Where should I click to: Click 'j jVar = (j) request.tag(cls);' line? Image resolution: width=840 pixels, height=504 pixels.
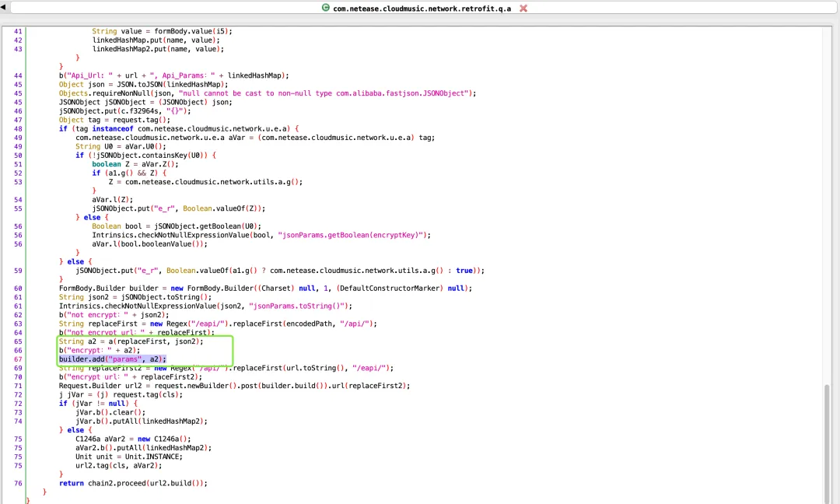[121, 394]
